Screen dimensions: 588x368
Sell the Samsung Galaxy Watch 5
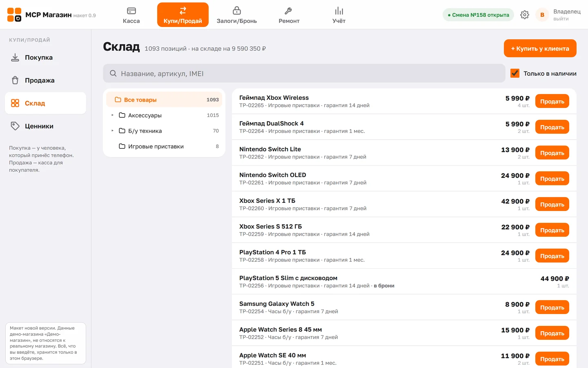coord(552,307)
